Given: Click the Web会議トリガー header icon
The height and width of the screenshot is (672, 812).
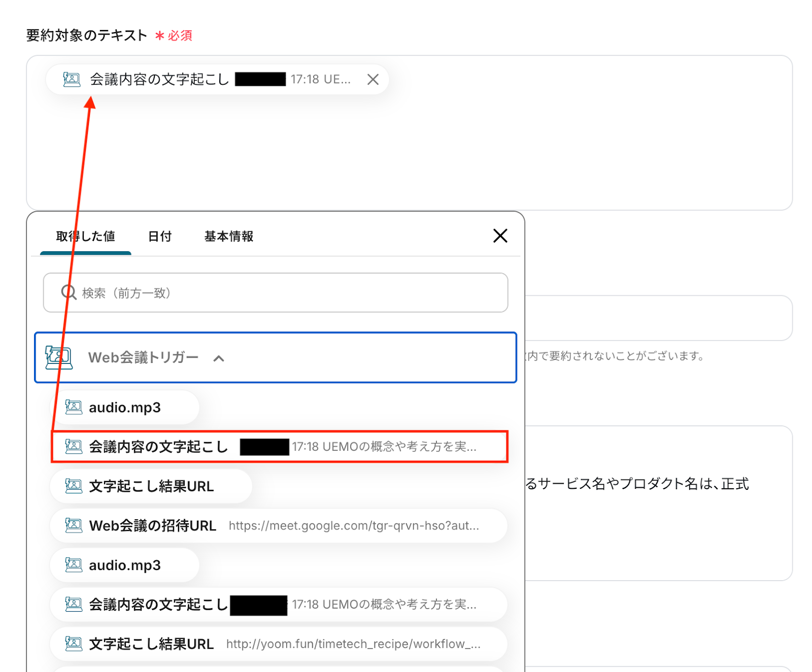Looking at the screenshot, I should click(x=58, y=357).
